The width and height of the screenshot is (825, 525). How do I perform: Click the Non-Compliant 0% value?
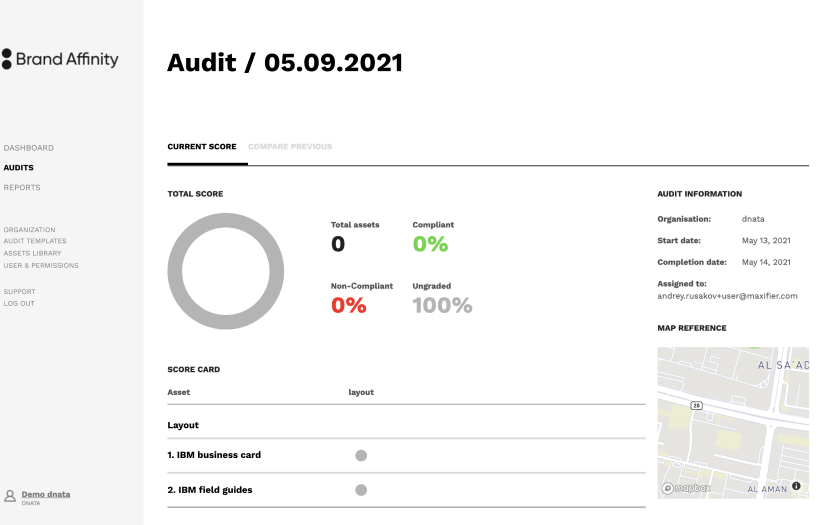click(349, 305)
